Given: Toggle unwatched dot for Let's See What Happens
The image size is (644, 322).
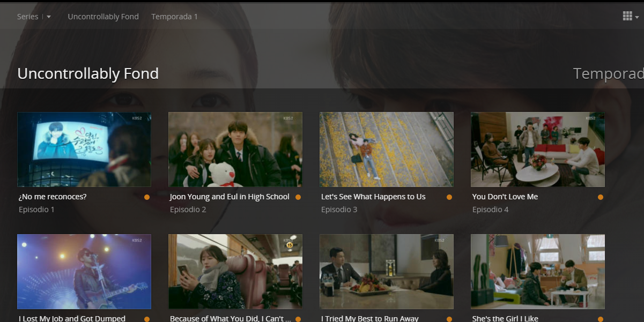Looking at the screenshot, I should pyautogui.click(x=449, y=197).
